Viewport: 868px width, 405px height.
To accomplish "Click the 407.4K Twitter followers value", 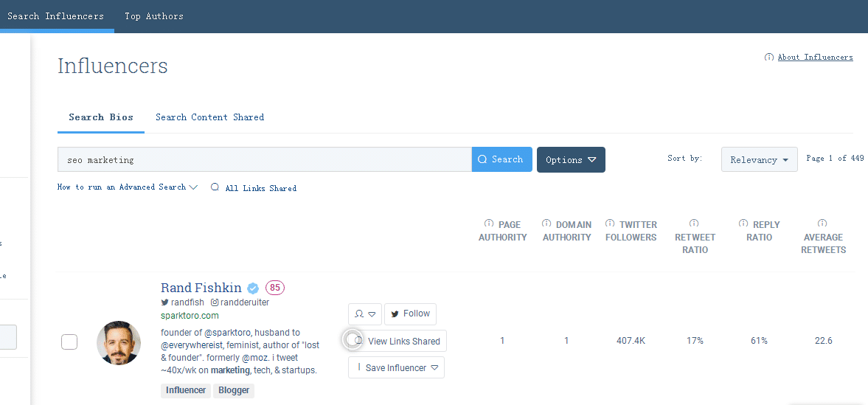I will click(631, 341).
